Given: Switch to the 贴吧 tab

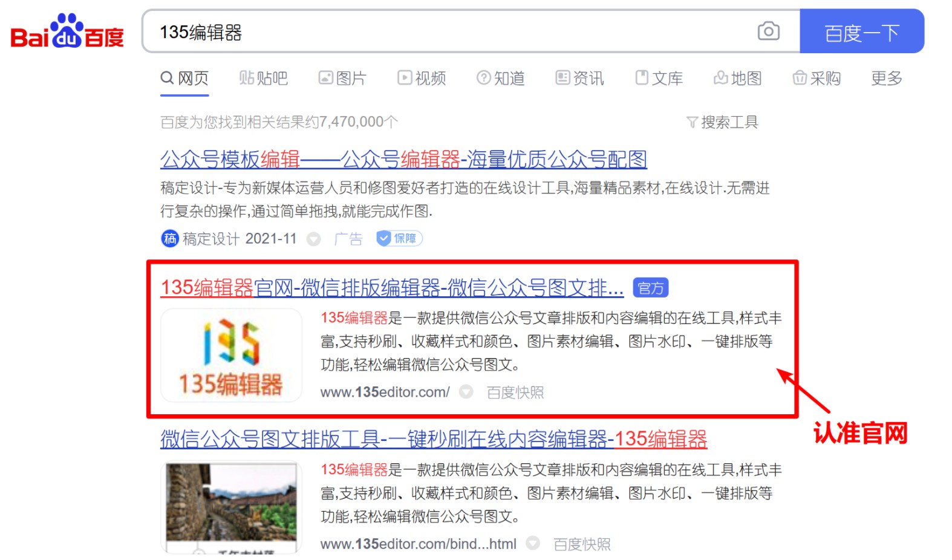Looking at the screenshot, I should point(263,79).
